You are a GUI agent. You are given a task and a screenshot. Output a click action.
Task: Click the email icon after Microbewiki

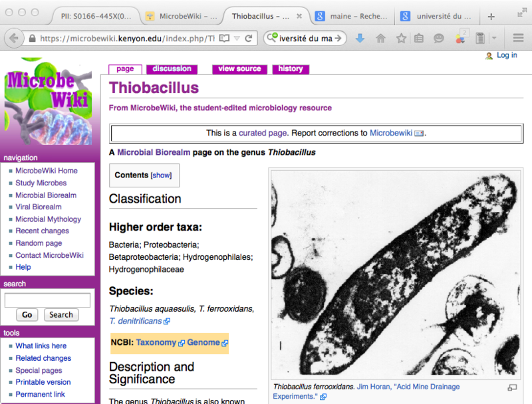pos(419,133)
